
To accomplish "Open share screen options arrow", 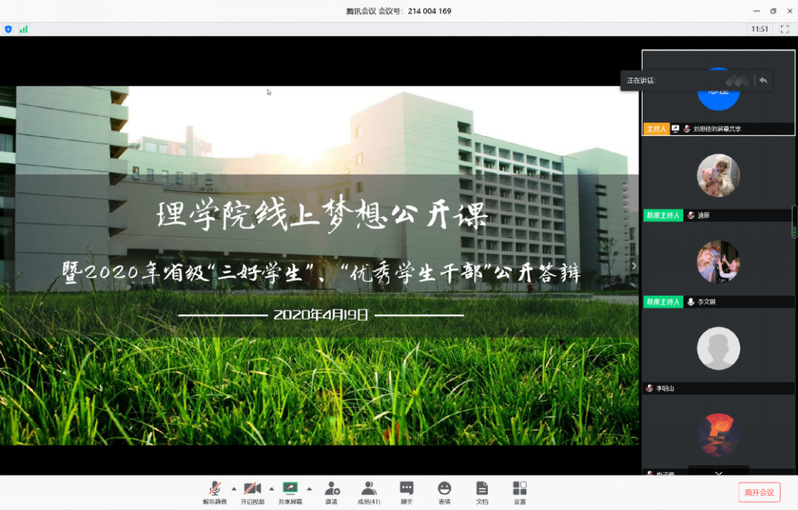I will [x=309, y=489].
